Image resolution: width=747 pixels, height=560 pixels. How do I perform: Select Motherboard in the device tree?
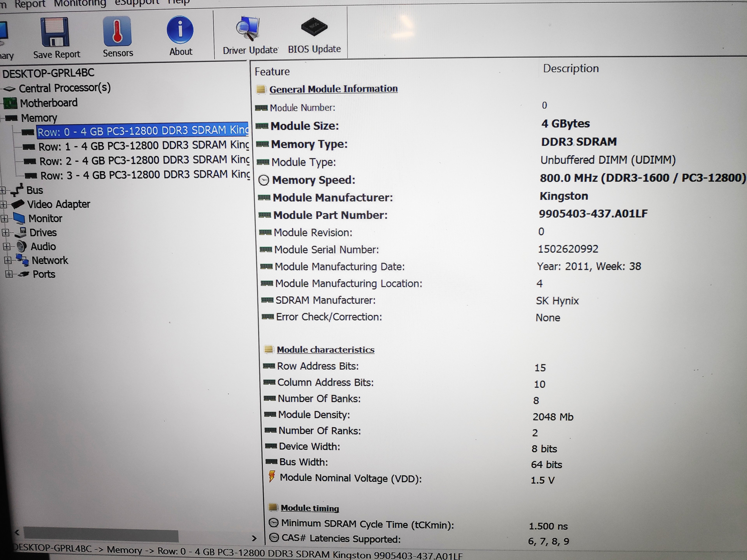(x=49, y=103)
